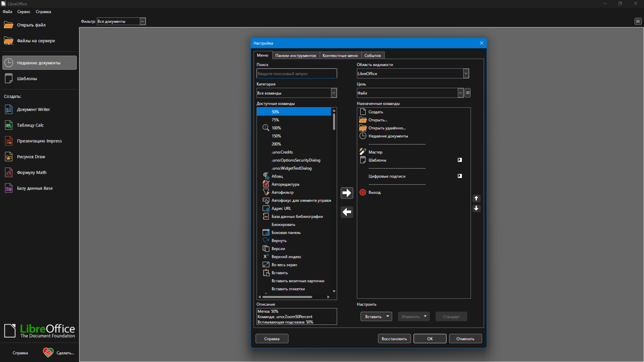644x362 pixels.
Task: Open the Вставить dropdown button
Action: tap(376, 317)
